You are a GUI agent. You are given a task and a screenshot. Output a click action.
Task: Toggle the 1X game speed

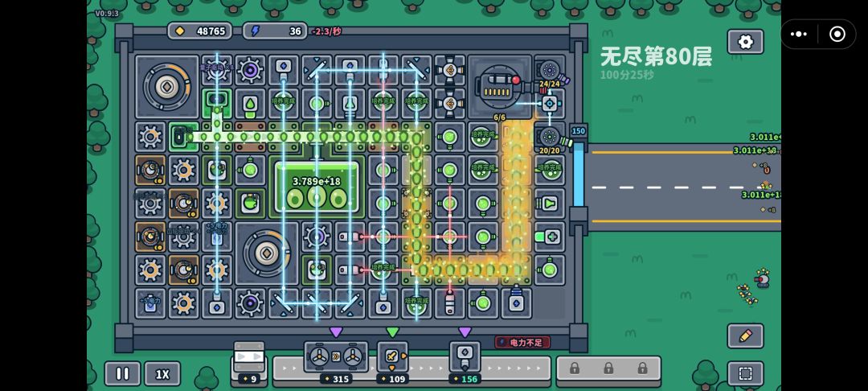coord(162,374)
